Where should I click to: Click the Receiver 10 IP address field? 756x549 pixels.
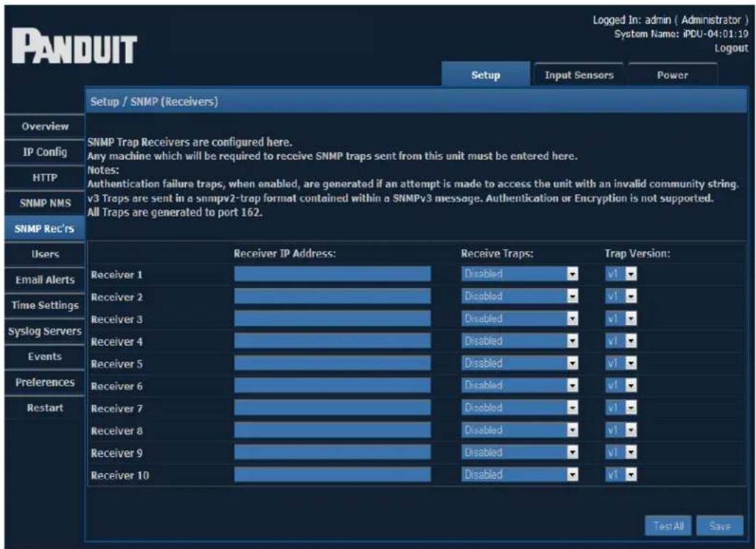(x=332, y=475)
